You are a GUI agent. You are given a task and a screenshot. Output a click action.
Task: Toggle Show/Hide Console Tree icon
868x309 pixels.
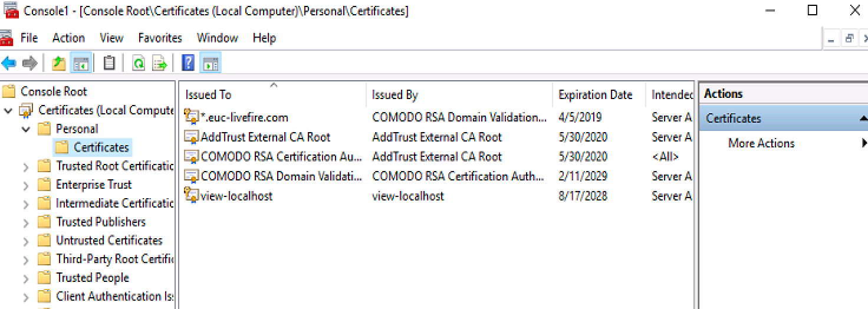tap(81, 63)
